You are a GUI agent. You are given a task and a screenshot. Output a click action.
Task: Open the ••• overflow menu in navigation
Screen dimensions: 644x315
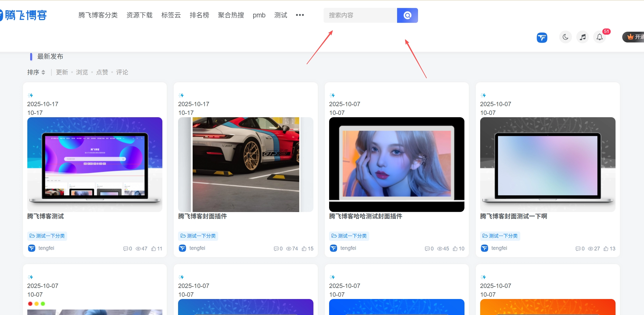[x=300, y=15]
